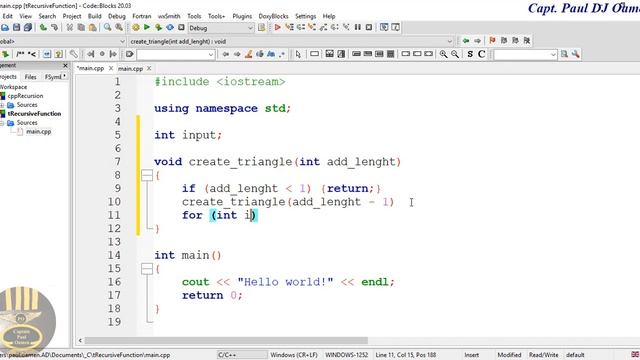Toggle highlight occurrences marker icon
Screen dimensions: 640x360
(248, 54)
